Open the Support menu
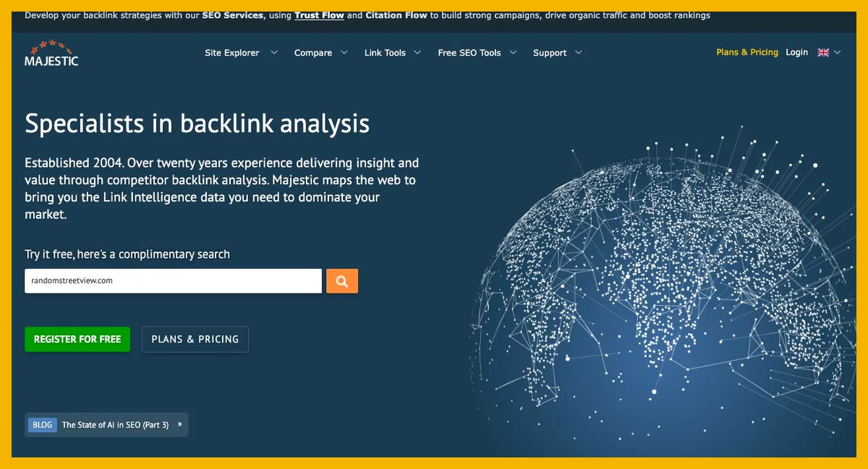Screen dimensions: 868x469 click(550, 53)
